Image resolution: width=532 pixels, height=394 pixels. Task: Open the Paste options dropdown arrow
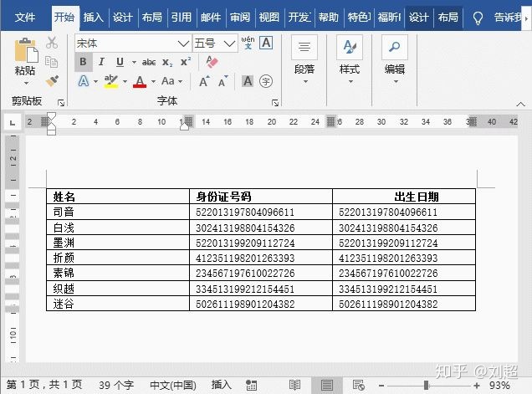(x=26, y=83)
